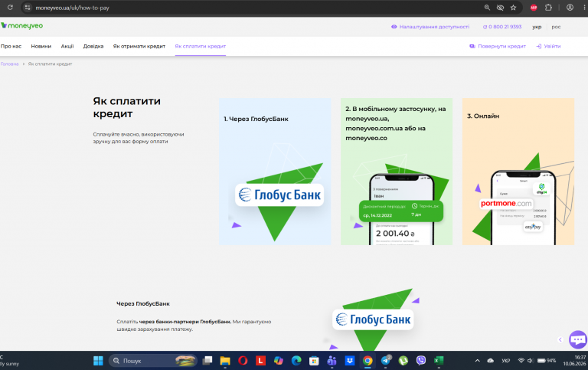
Task: Open the Про нас menu item
Action: [x=11, y=46]
